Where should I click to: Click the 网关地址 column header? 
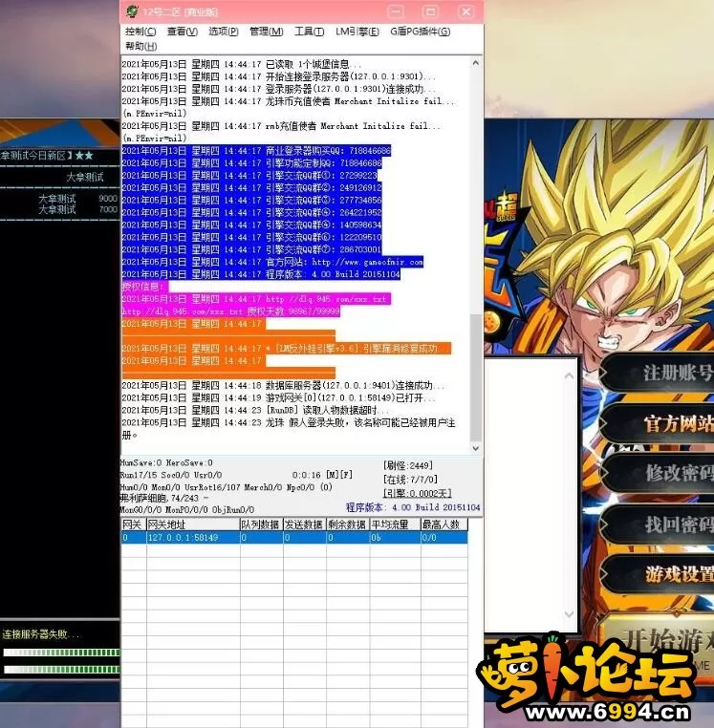tap(193, 525)
